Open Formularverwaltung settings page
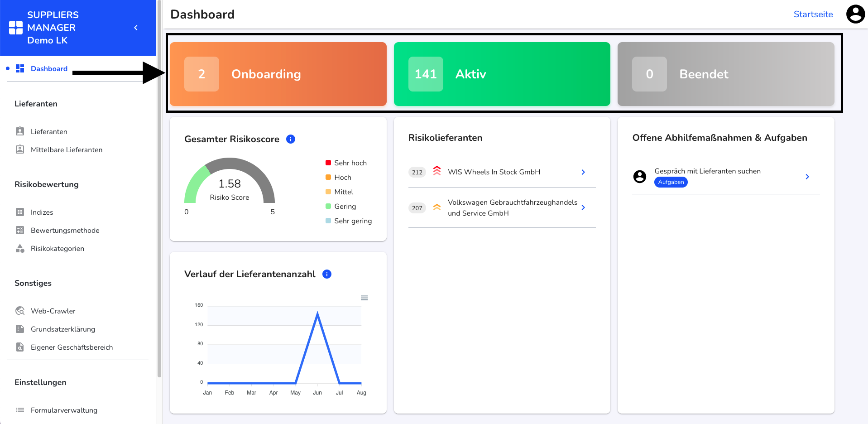This screenshot has width=868, height=424. pyautogui.click(x=64, y=410)
